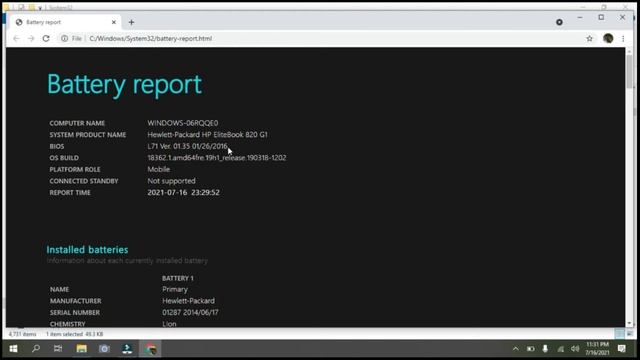Select manufacturer value Hewlett-Packard under Battery 1
The height and width of the screenshot is (360, 640).
(189, 301)
